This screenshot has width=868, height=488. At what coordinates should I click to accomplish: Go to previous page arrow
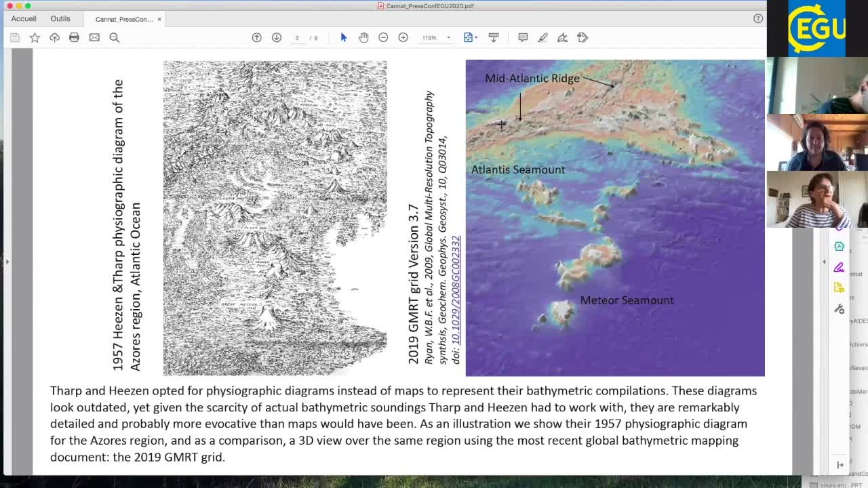(256, 37)
